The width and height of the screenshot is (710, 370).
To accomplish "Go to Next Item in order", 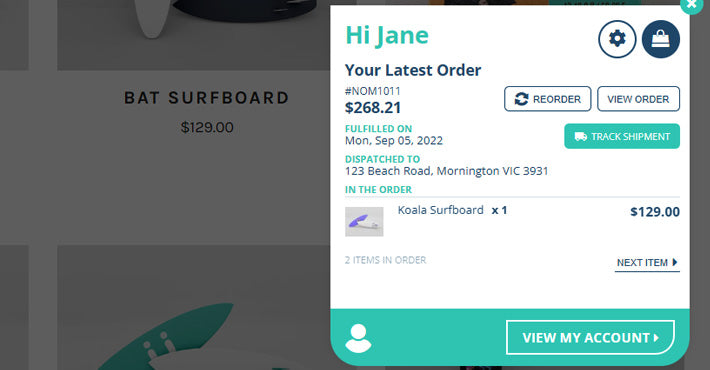I will 647,263.
